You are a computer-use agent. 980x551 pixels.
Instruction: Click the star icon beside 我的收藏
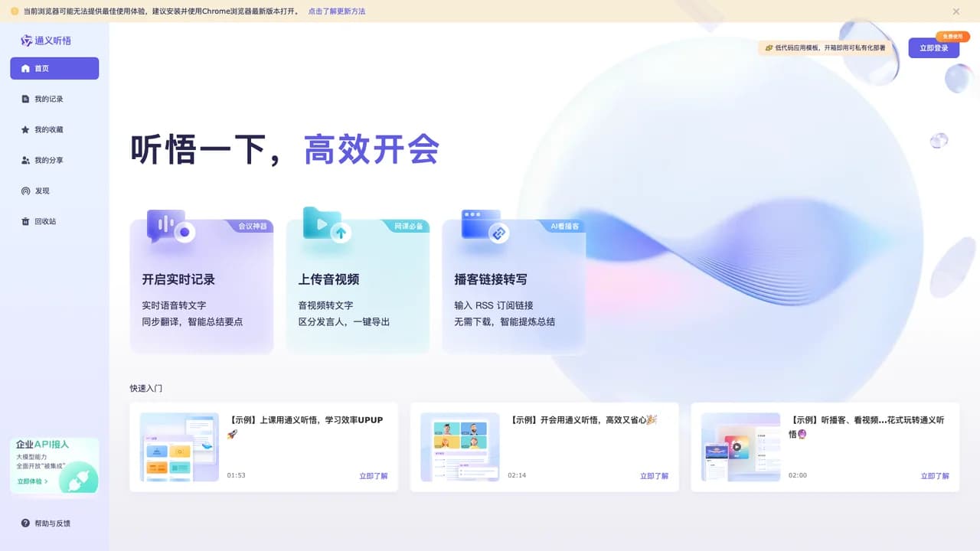pyautogui.click(x=25, y=129)
